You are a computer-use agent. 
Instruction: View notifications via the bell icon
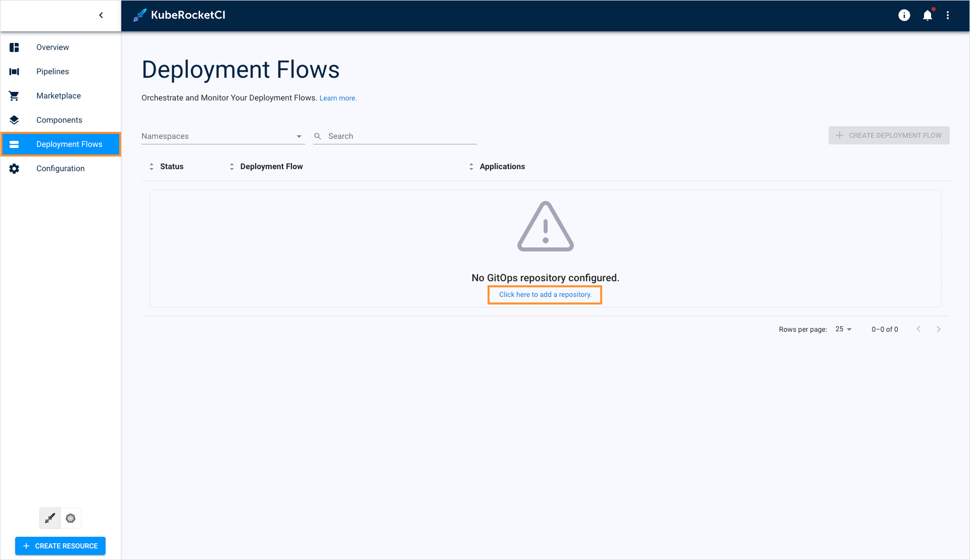928,15
